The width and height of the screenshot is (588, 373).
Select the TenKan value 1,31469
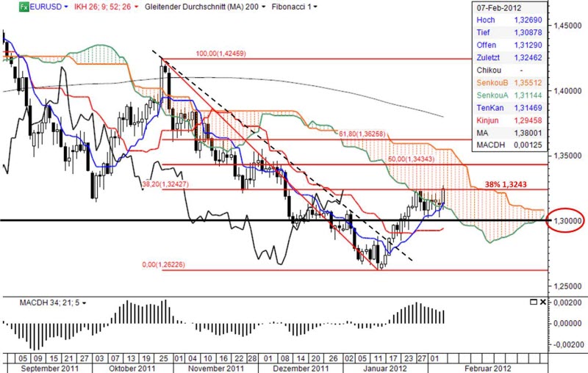tap(528, 108)
